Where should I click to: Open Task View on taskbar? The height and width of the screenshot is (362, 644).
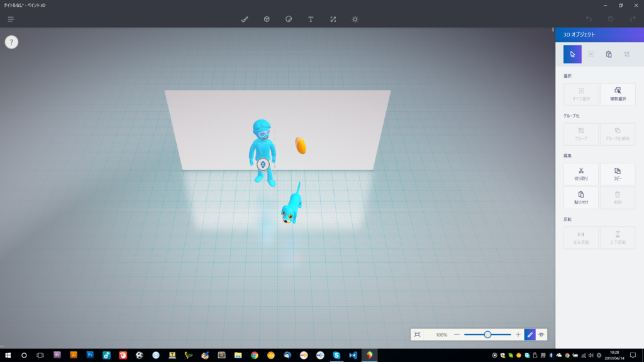point(40,355)
